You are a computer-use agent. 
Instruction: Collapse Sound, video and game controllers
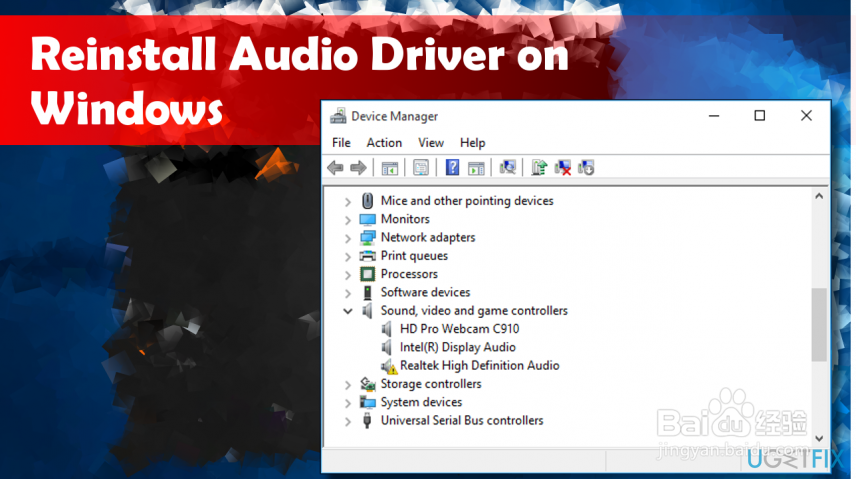tap(348, 311)
